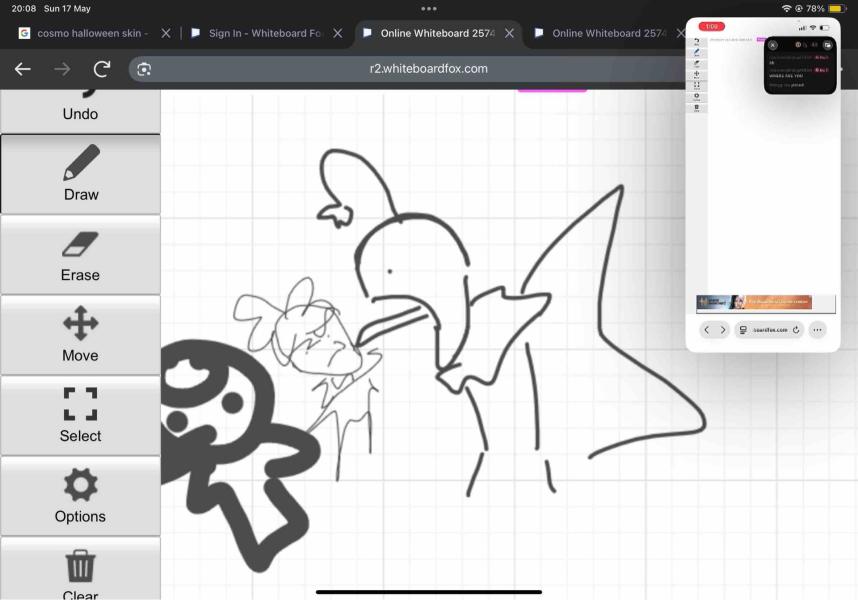Tap the Wi-Fi status icon in the iPad status bar

(x=786, y=9)
